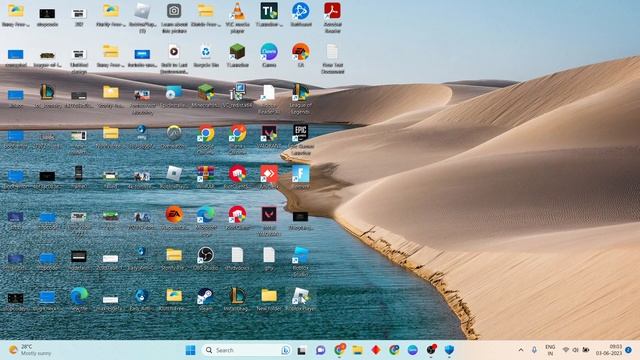640x360 pixels.
Task: Click the battery status tray icon
Action: (586, 350)
